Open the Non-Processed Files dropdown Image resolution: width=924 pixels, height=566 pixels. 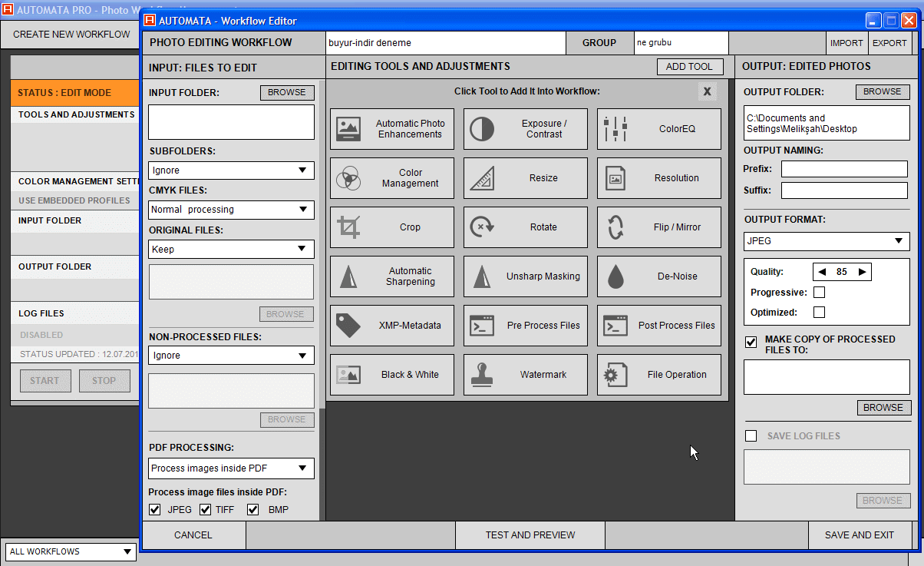[x=231, y=356]
